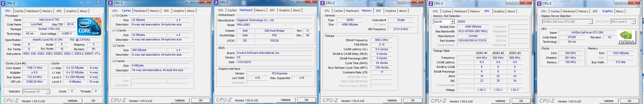Click the JEDEC #3 frequency '666 MHz'
This screenshot has width=644, height=104.
(x=515, y=58)
